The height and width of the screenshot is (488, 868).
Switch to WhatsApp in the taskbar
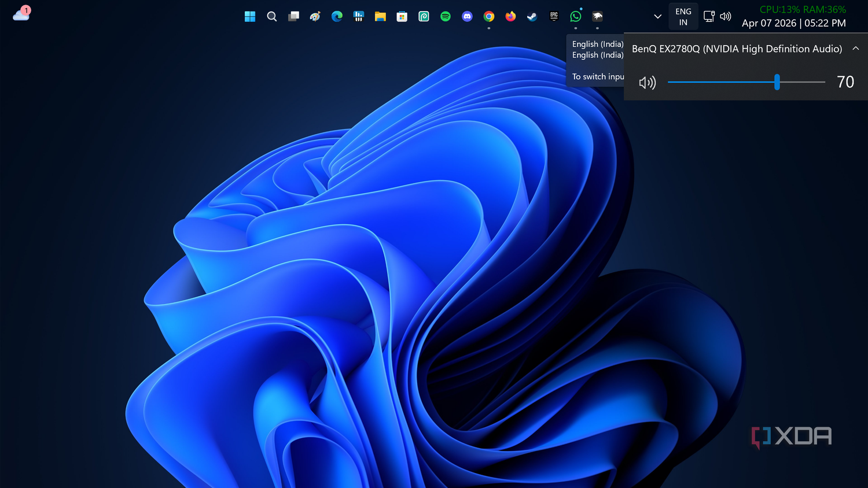tap(576, 16)
